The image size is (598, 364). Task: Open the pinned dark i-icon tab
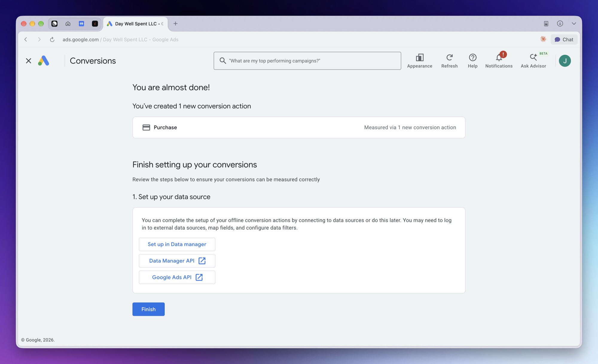[95, 24]
